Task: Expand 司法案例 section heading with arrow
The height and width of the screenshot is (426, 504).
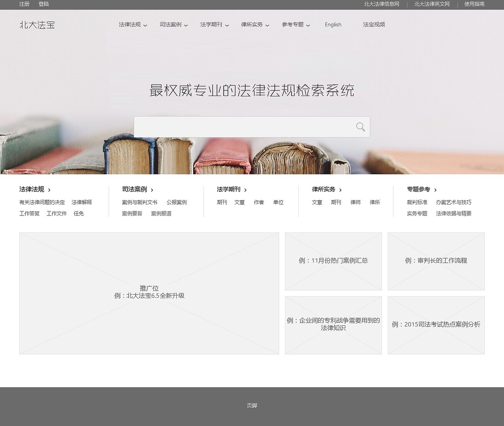Action: 138,189
